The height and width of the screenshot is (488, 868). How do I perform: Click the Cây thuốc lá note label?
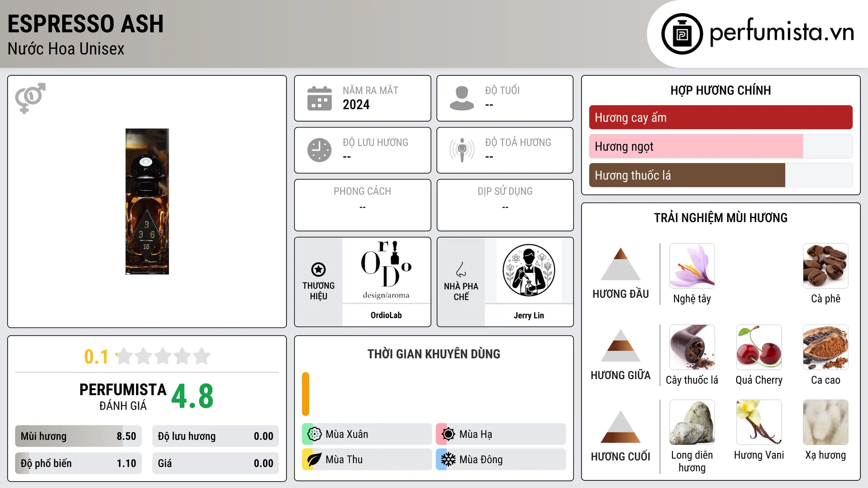[x=692, y=380]
